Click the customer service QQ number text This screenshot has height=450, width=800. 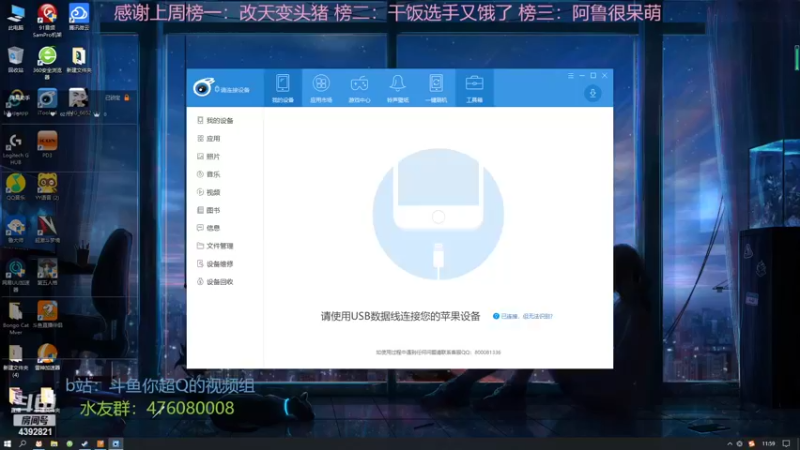(438, 352)
